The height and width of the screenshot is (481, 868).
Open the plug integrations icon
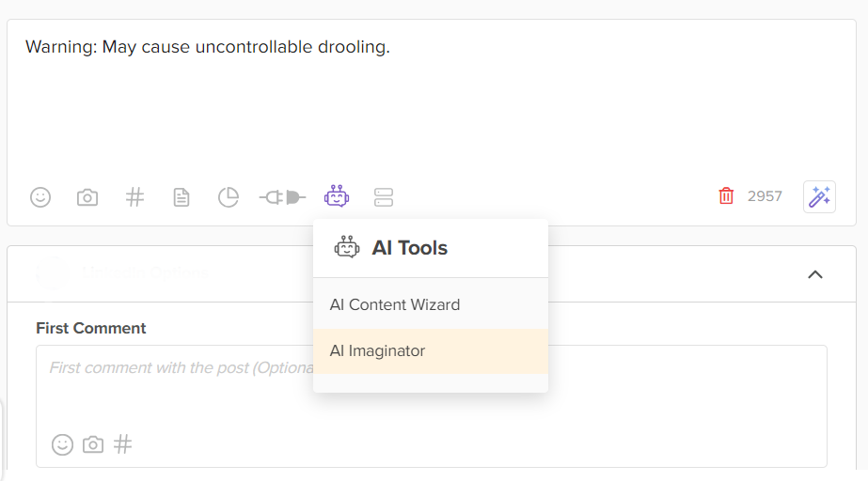[282, 197]
